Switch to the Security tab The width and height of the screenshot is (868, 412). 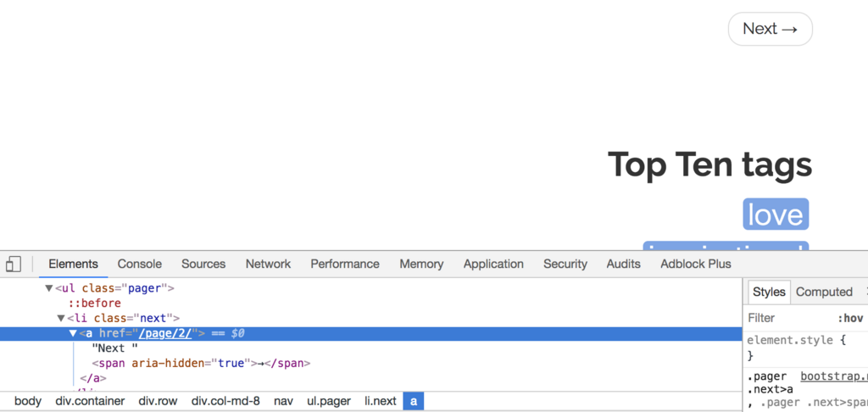(x=565, y=264)
